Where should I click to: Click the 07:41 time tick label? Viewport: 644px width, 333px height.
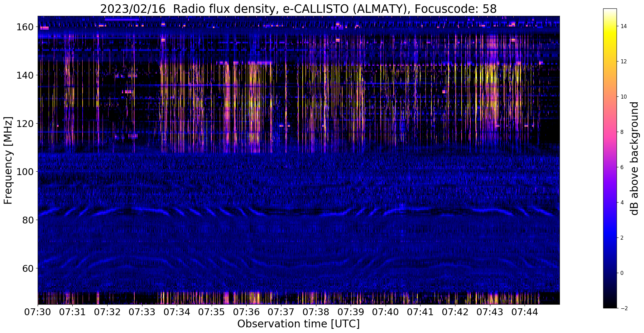[x=420, y=312]
